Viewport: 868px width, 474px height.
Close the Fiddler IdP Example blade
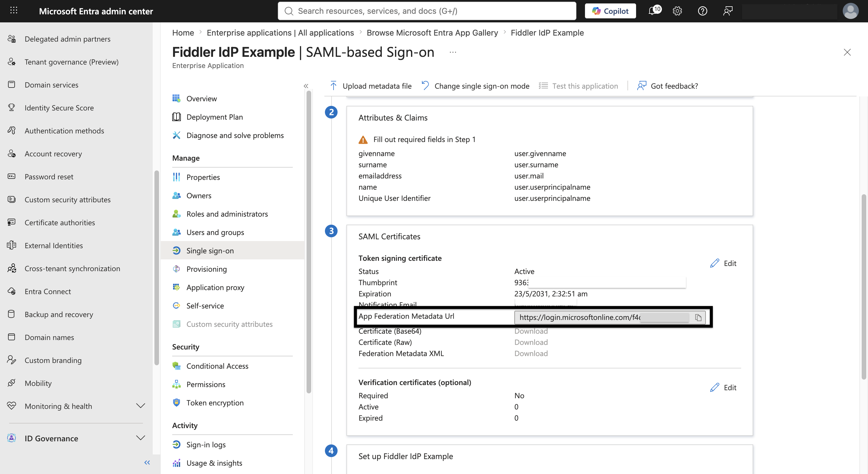[847, 52]
